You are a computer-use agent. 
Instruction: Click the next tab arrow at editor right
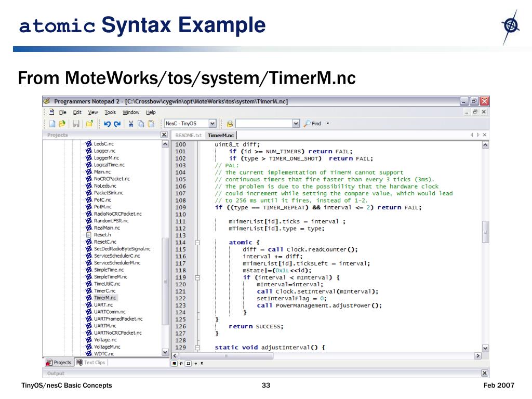478,135
